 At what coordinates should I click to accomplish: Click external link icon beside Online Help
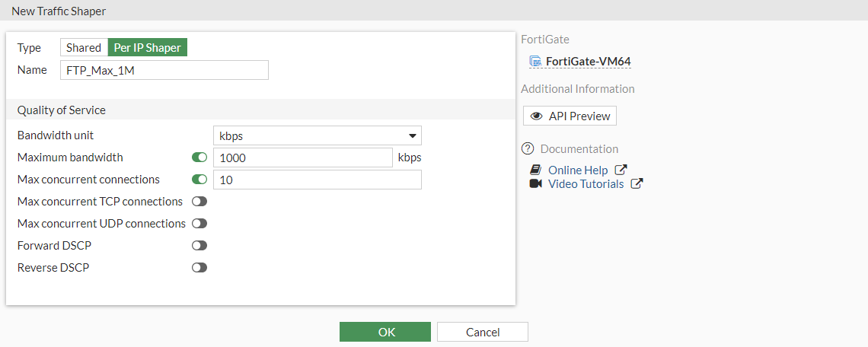[621, 170]
